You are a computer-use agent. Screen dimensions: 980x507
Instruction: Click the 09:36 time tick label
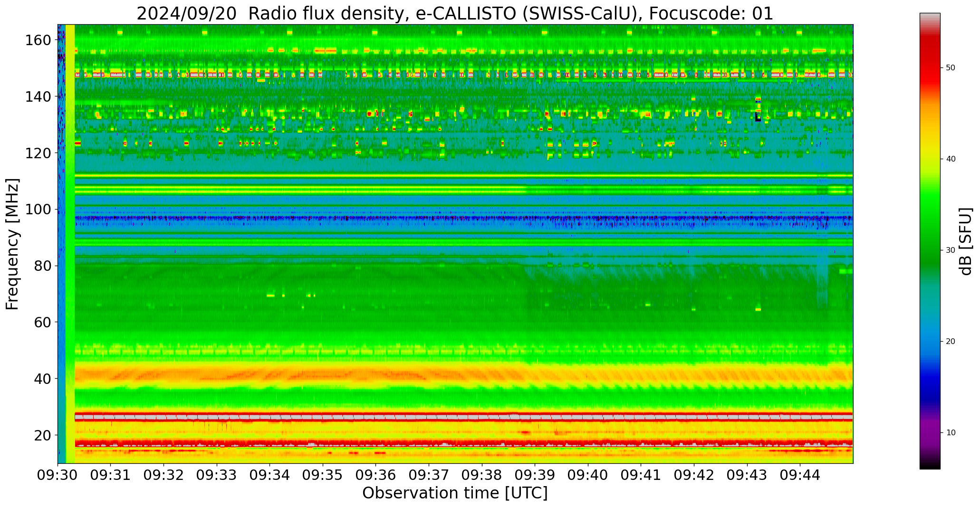click(376, 475)
